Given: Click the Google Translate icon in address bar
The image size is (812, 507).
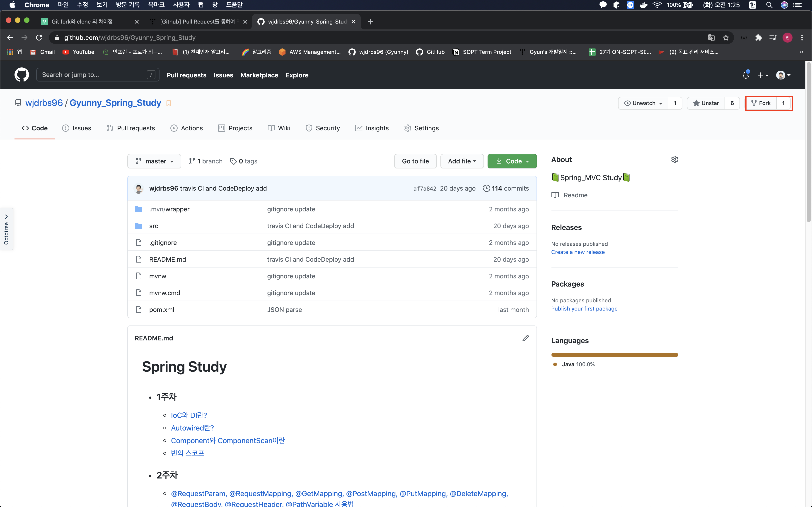Looking at the screenshot, I should pos(711,38).
